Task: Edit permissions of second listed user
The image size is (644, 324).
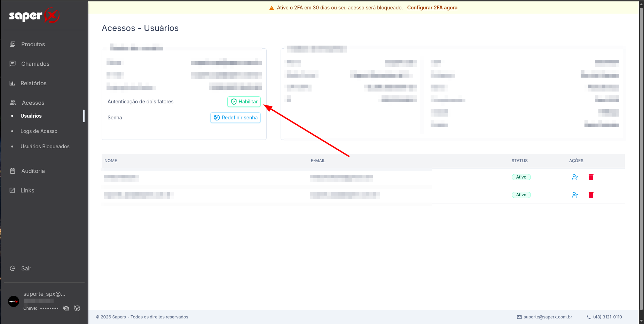Action: (575, 195)
